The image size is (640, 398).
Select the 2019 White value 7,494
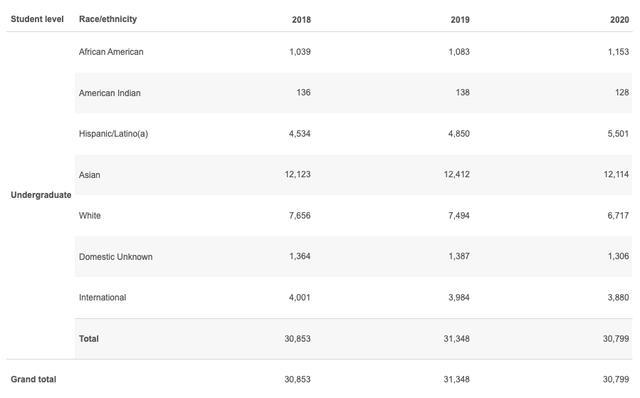point(459,215)
